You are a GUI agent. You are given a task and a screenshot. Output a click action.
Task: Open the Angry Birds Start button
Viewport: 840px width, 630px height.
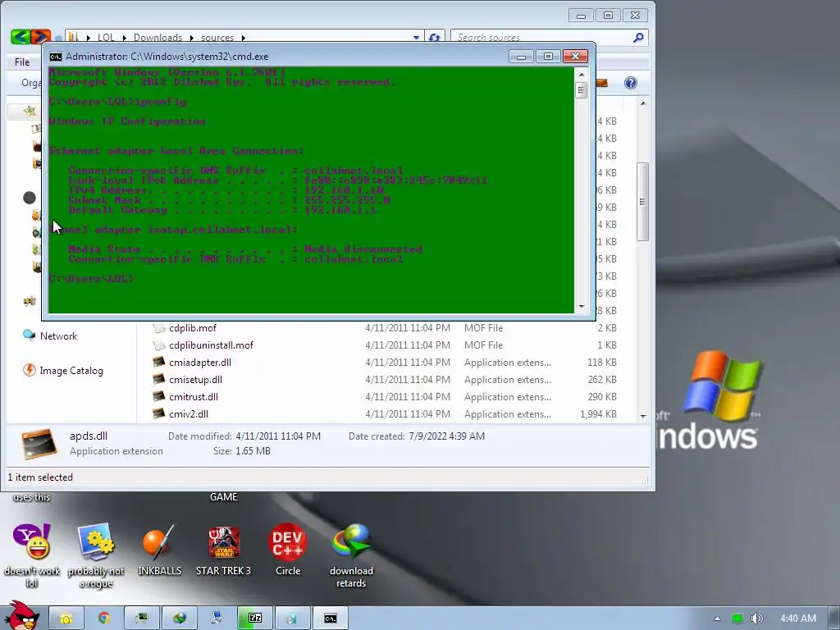click(21, 616)
